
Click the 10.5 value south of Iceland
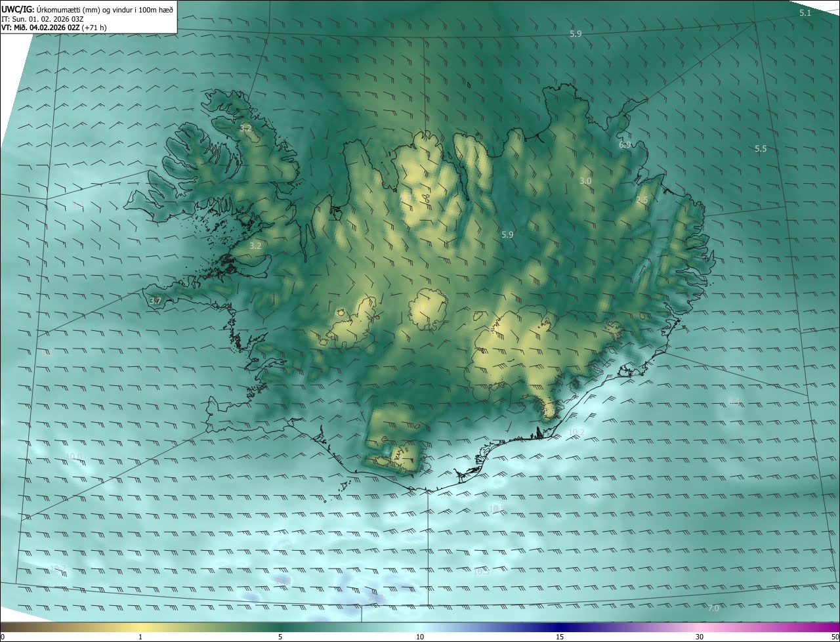(x=497, y=509)
